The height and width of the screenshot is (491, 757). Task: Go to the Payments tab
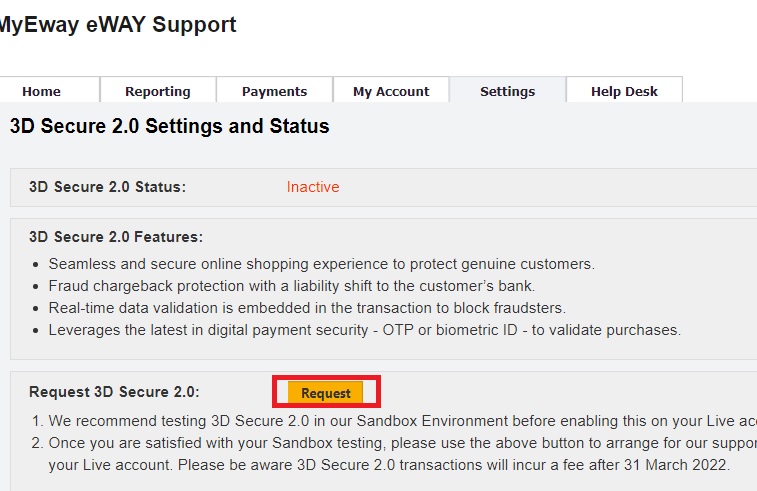(x=274, y=91)
